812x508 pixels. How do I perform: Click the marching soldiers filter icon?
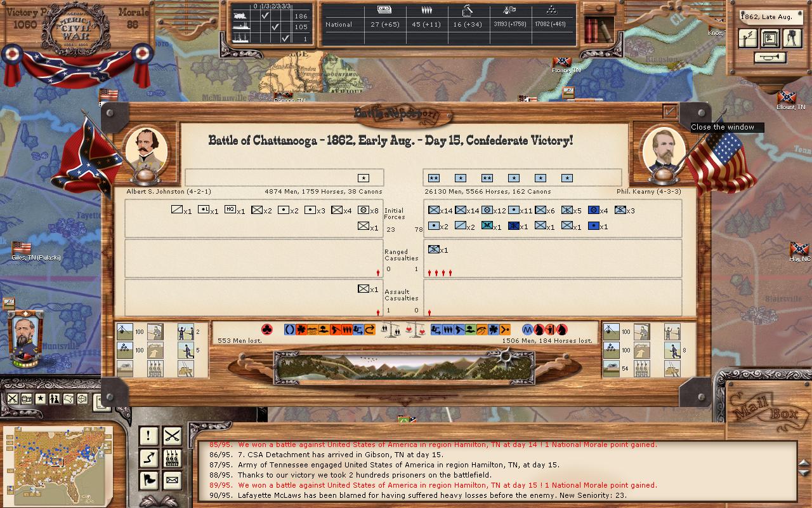pos(172,458)
